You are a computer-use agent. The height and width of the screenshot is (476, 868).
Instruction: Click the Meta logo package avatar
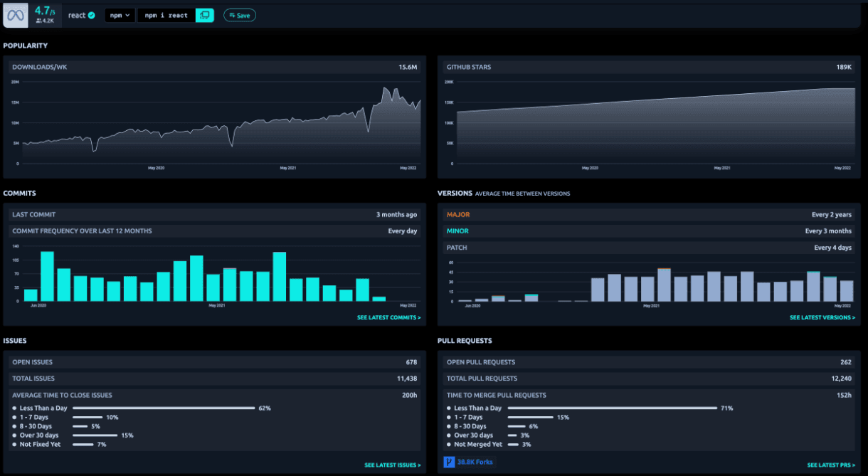pyautogui.click(x=15, y=15)
